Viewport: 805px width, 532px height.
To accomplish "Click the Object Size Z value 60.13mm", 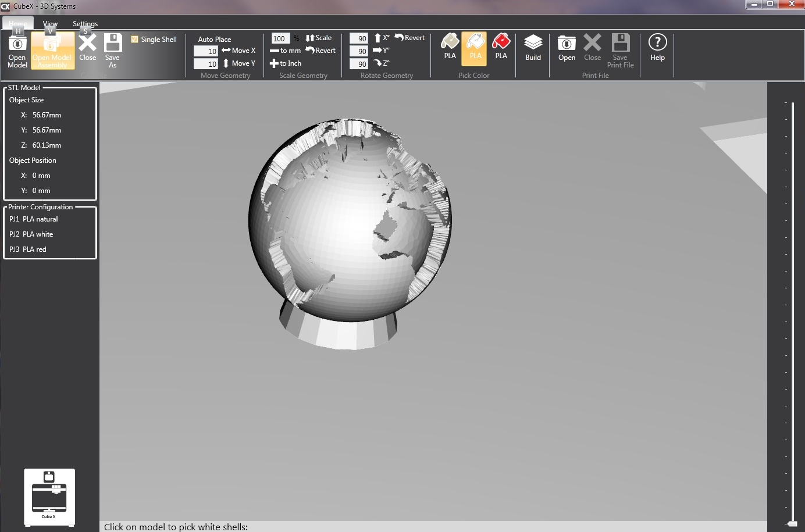I will (x=47, y=145).
